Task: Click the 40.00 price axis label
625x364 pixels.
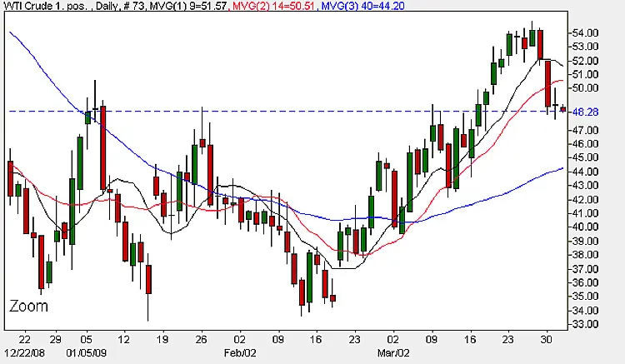Action: [585, 227]
